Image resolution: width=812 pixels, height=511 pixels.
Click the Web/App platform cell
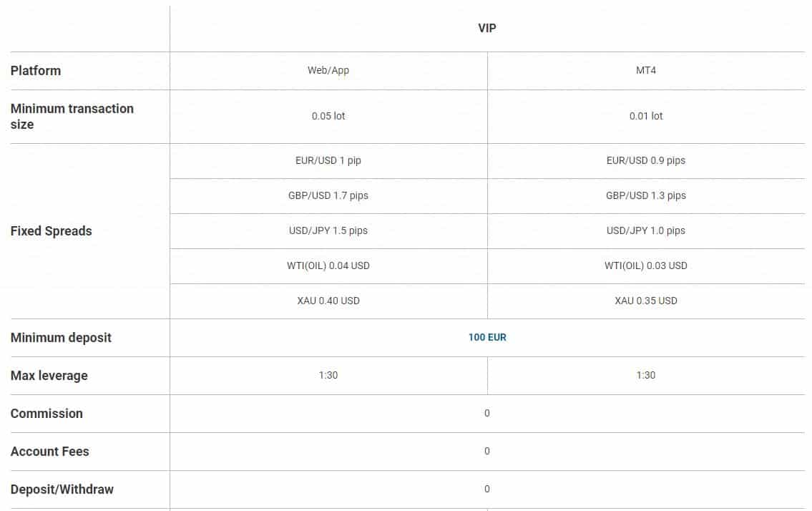pyautogui.click(x=328, y=71)
